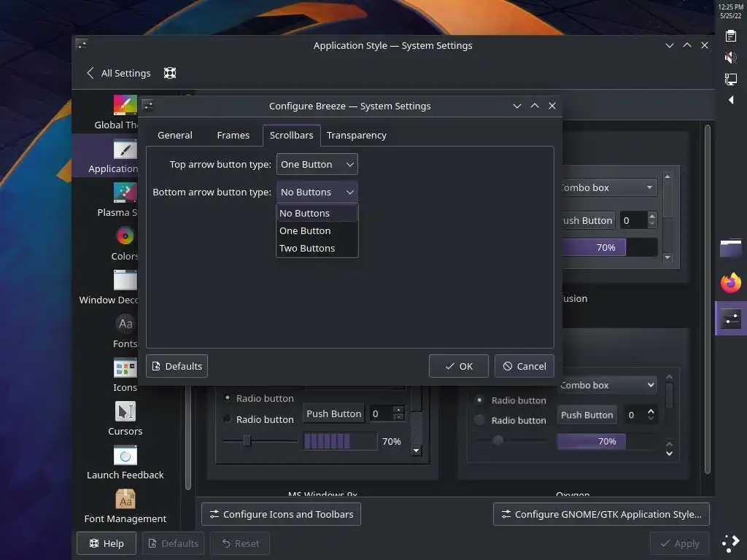747x560 pixels.
Task: Increase the spin box in MS Windows 9x preview
Action: click(x=399, y=410)
